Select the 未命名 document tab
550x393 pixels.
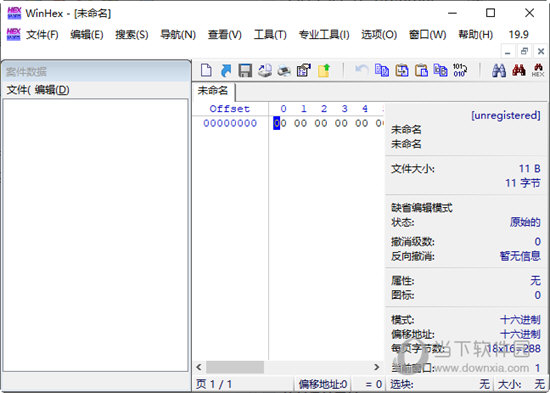213,91
